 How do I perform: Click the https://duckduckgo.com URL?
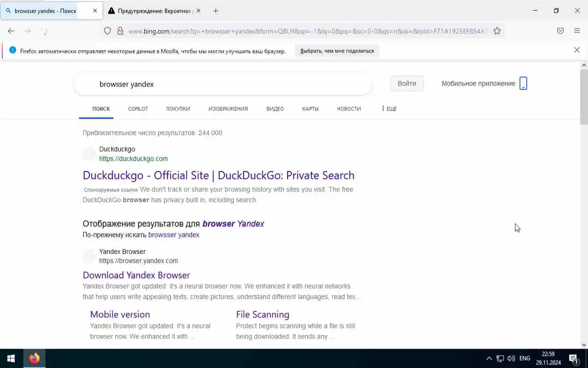point(134,159)
